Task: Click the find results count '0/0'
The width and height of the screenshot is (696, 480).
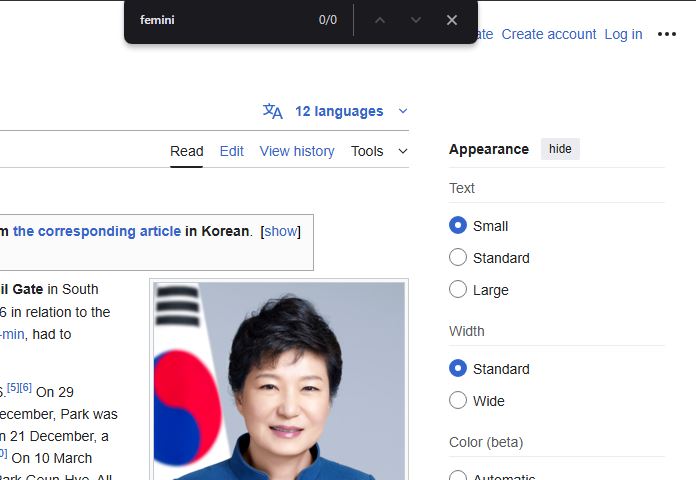Action: pyautogui.click(x=328, y=20)
